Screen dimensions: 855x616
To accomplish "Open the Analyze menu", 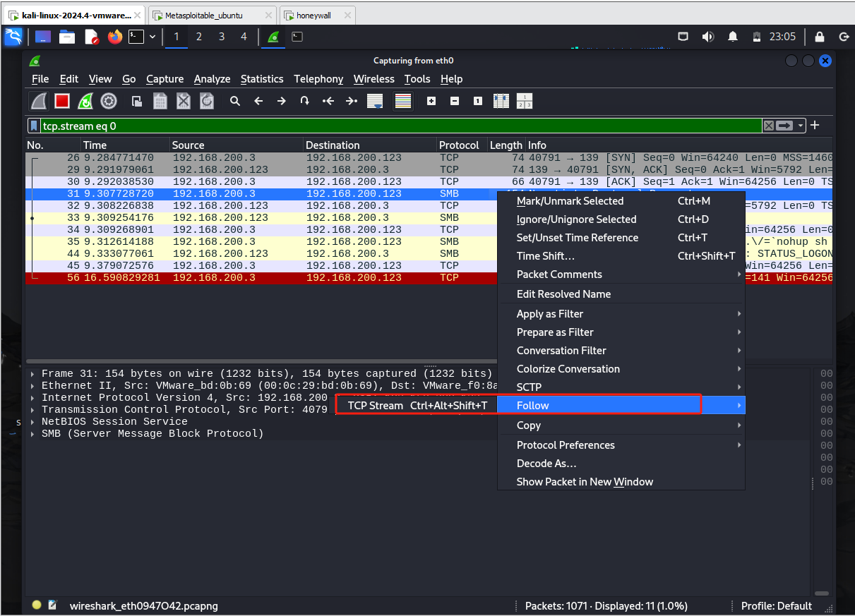I will tap(212, 79).
